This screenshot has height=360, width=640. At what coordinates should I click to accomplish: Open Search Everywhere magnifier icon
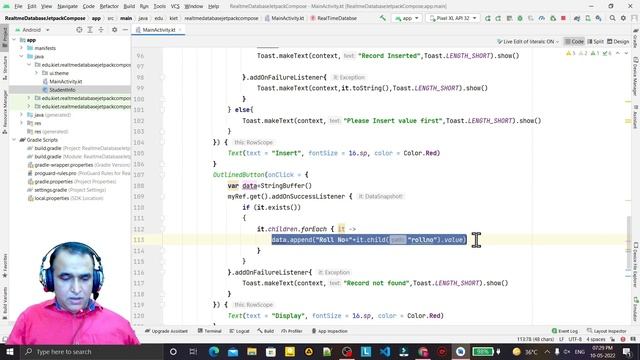coord(612,18)
